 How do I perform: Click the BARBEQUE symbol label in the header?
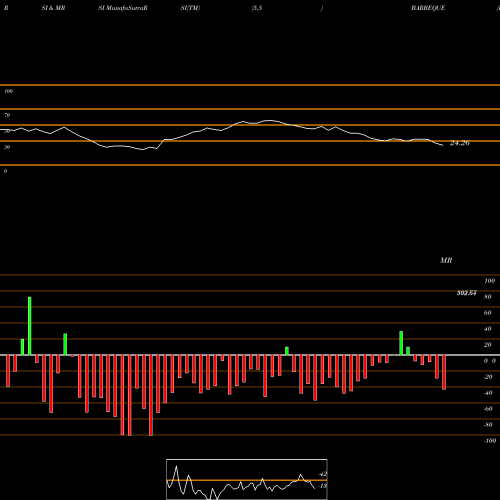428,8
